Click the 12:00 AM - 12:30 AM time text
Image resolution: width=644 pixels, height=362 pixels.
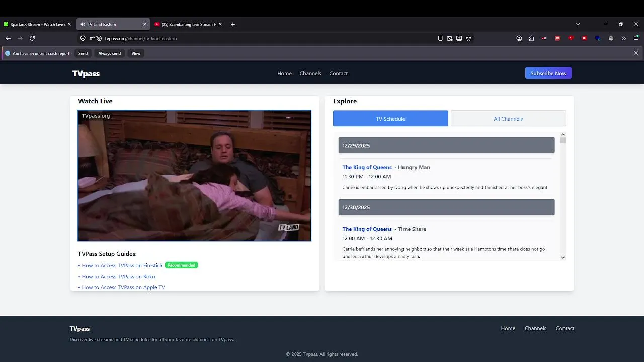click(367, 239)
